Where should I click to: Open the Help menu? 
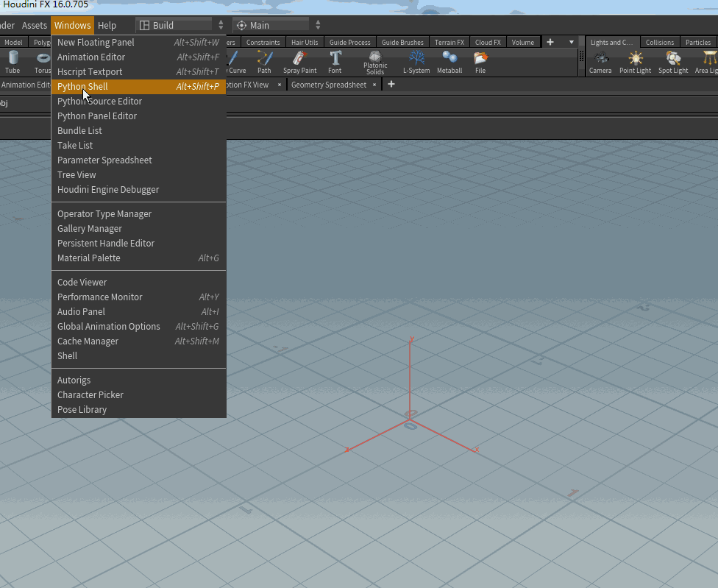[107, 25]
